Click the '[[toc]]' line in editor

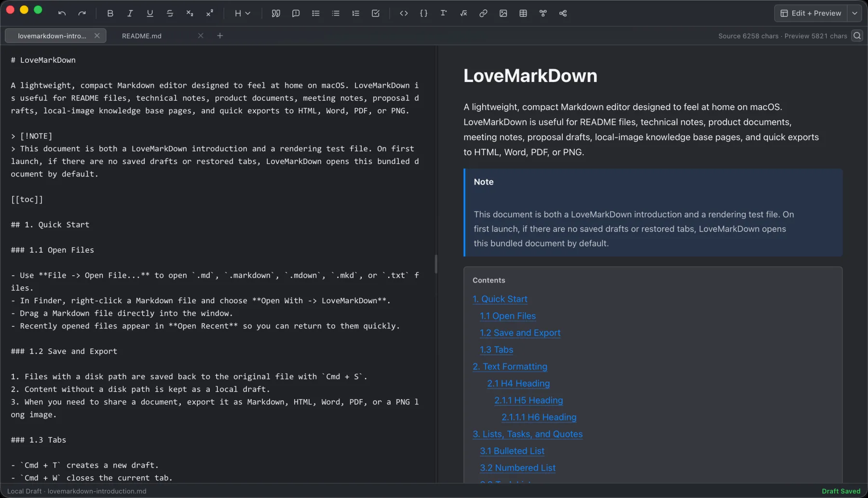[x=27, y=200]
